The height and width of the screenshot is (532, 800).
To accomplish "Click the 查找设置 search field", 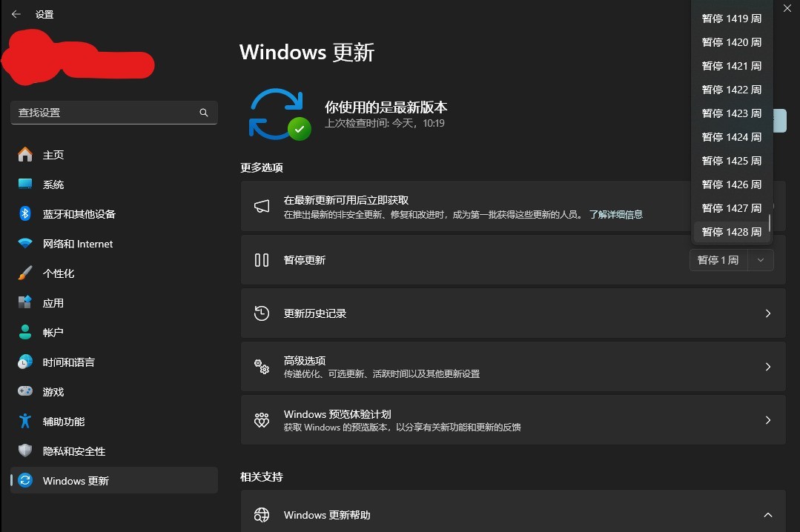I will pyautogui.click(x=114, y=112).
